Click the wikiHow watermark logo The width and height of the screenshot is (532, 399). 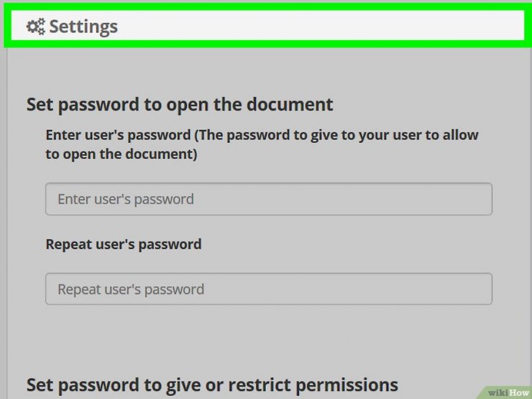pyautogui.click(x=508, y=393)
